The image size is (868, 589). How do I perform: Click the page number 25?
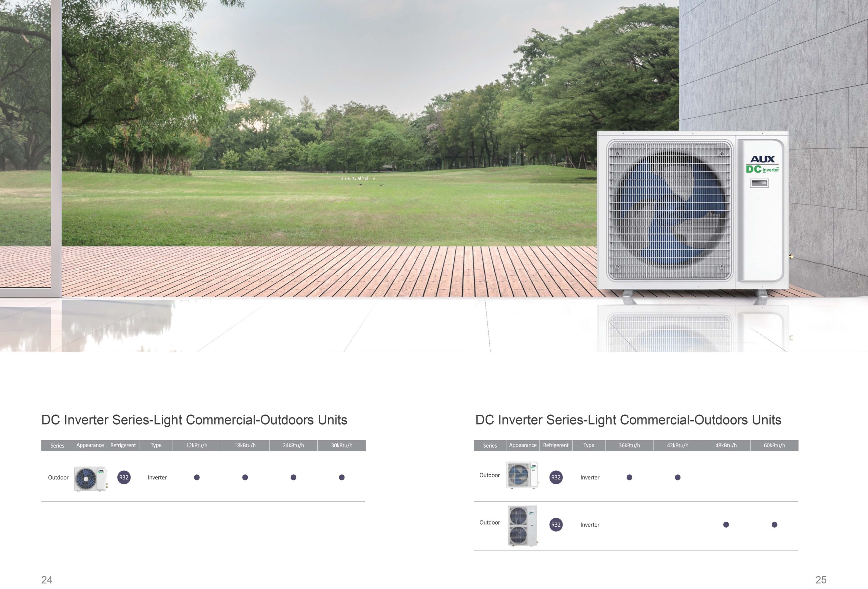(821, 580)
